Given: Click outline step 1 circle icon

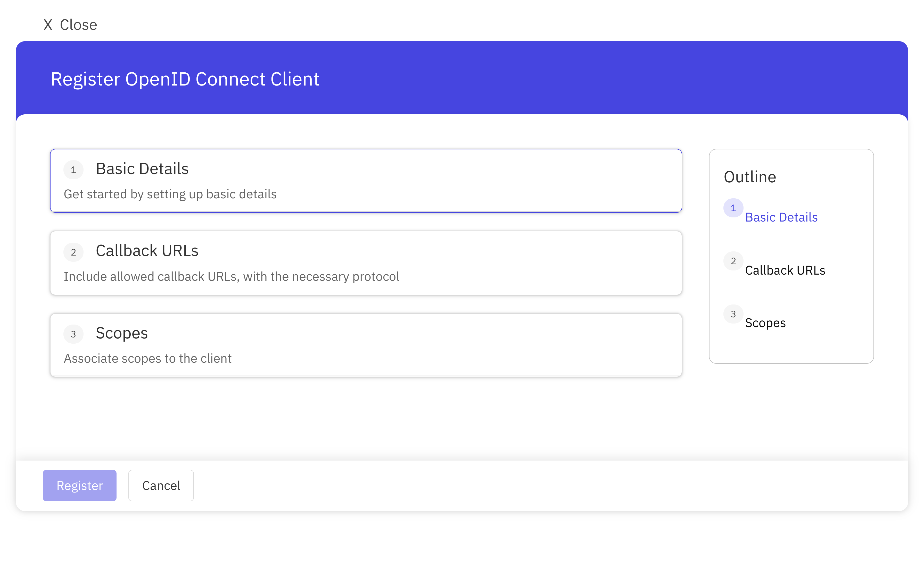Looking at the screenshot, I should tap(733, 208).
